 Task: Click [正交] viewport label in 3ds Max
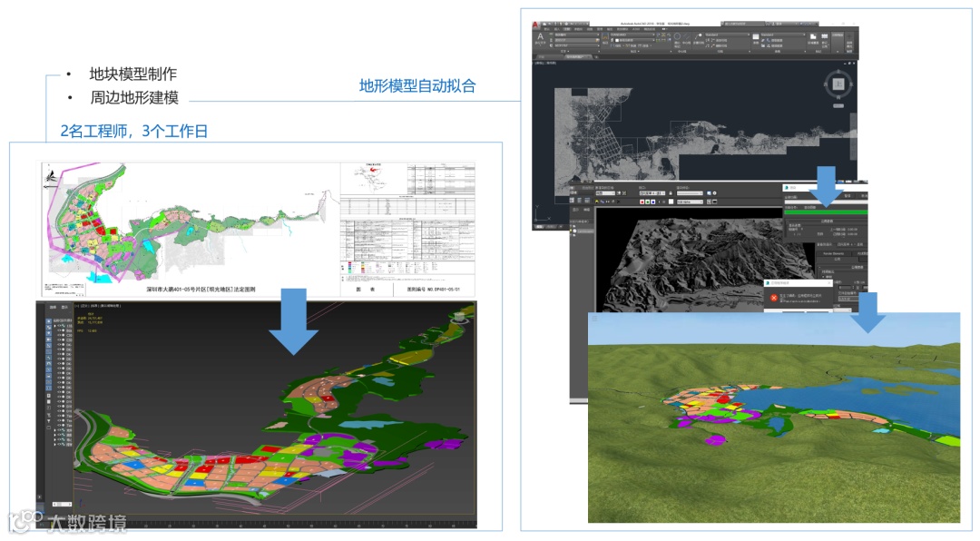coord(83,306)
